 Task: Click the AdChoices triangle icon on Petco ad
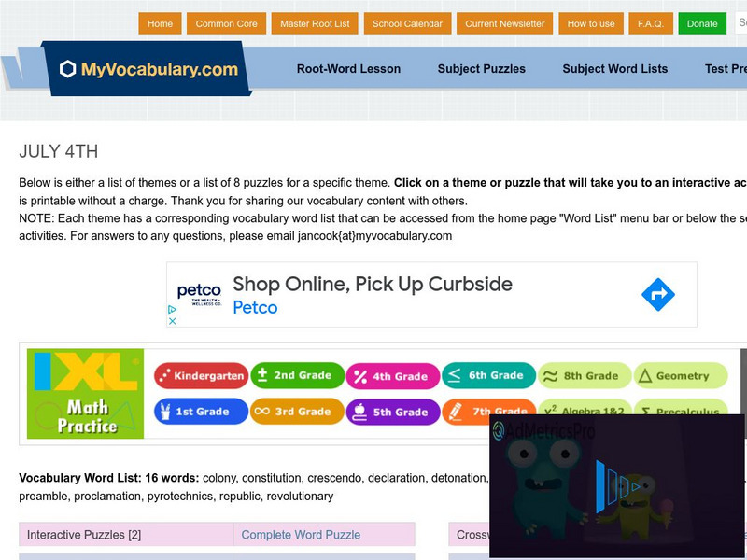pyautogui.click(x=173, y=310)
